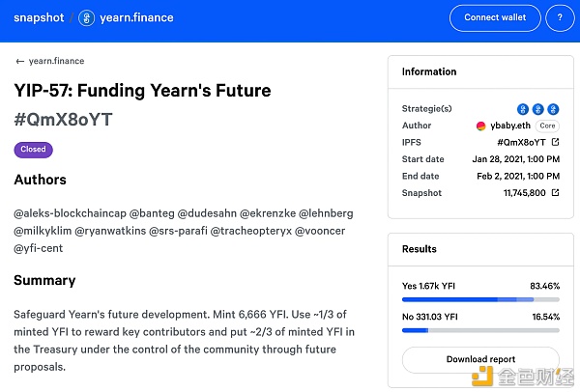The image size is (580, 392).
Task: Click the yearn.finance breadcrumb link
Action: tap(57, 61)
